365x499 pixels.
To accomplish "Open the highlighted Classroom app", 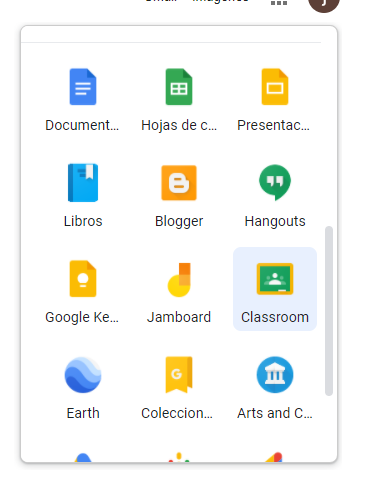I will 275,289.
